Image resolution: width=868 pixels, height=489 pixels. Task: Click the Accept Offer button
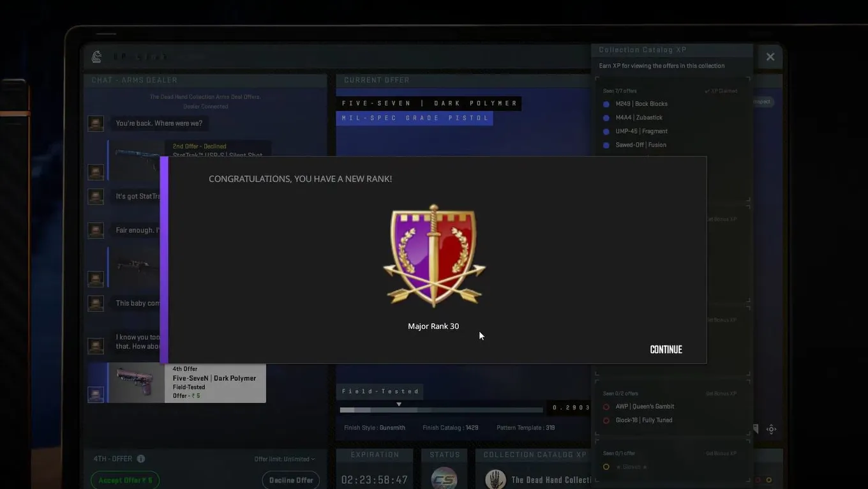point(125,480)
